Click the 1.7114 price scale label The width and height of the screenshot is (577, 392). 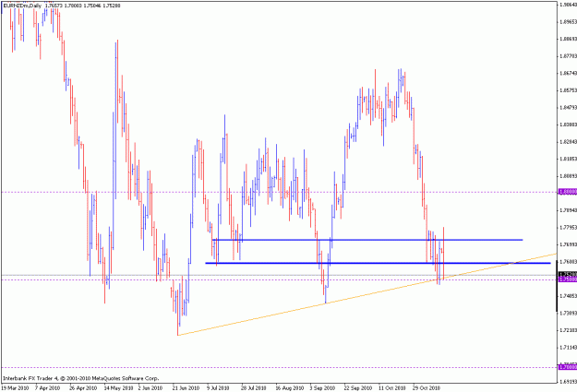click(x=568, y=347)
